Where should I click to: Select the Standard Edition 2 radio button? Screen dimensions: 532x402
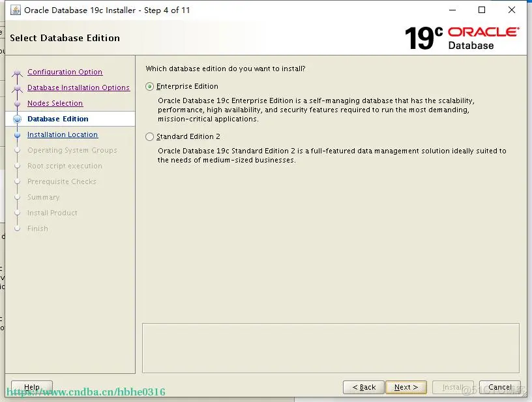150,137
